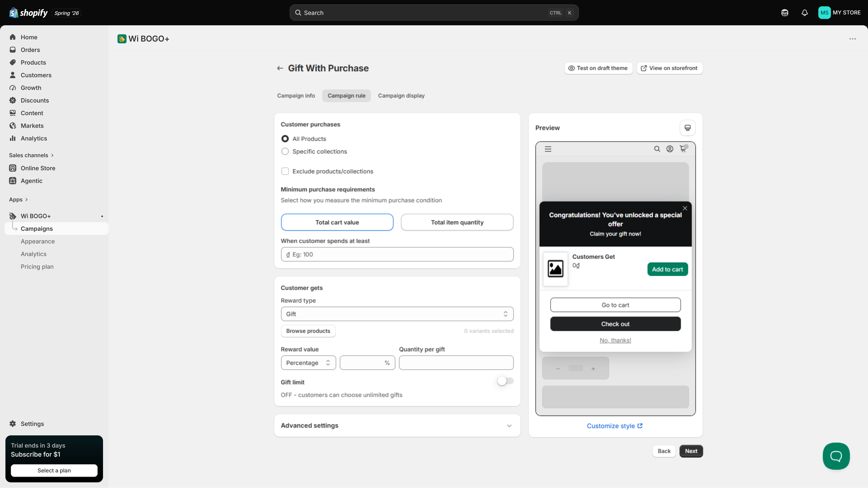Click the reward percentage value field
This screenshot has width=868, height=488.
[x=367, y=363]
